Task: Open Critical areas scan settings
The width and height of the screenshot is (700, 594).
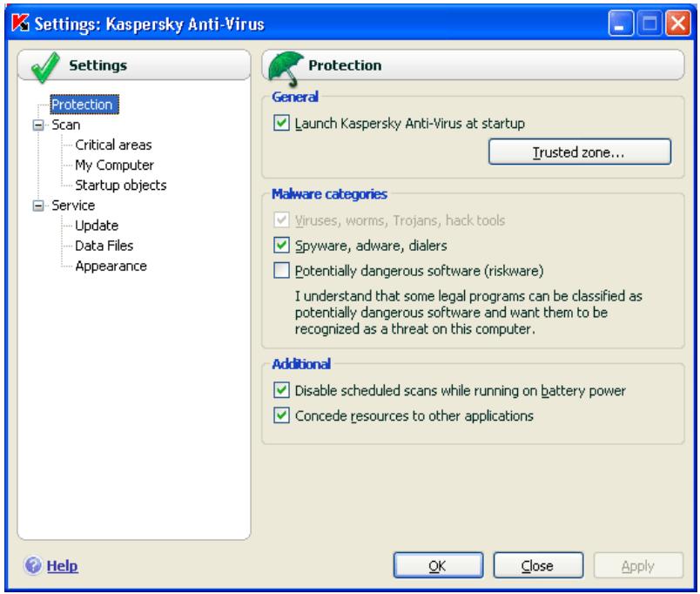Action: 113,145
